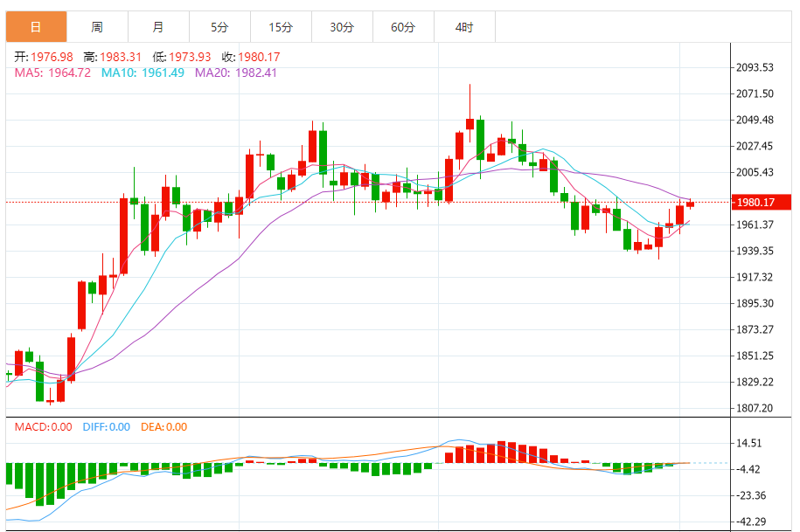Image resolution: width=800 pixels, height=532 pixels.
Task: Select the 15分 interval tab
Action: click(282, 27)
